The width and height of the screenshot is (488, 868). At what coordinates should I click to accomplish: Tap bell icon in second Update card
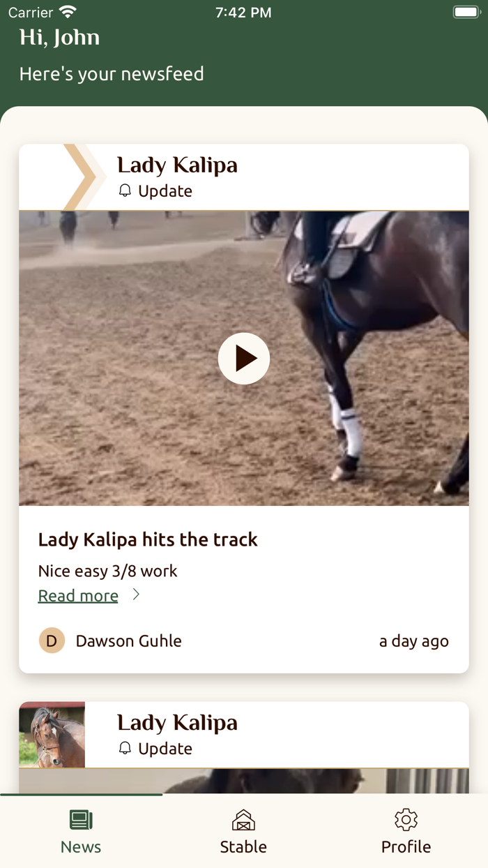point(125,748)
